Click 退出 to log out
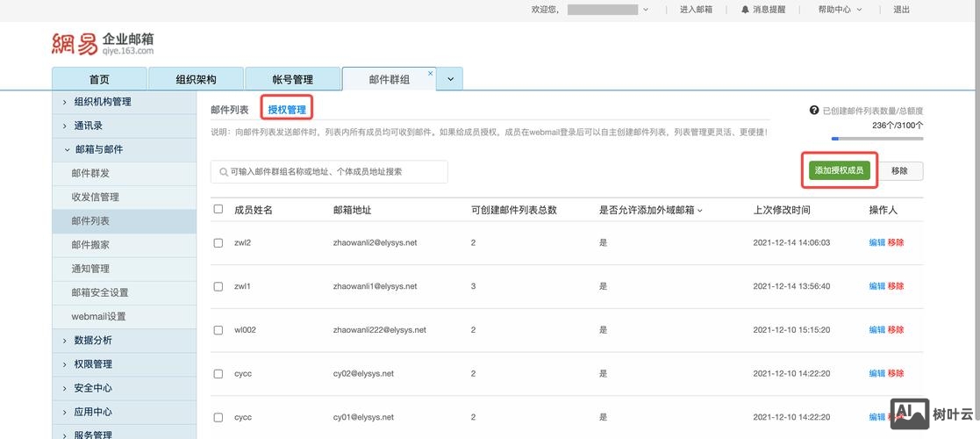This screenshot has height=439, width=980. tap(901, 10)
